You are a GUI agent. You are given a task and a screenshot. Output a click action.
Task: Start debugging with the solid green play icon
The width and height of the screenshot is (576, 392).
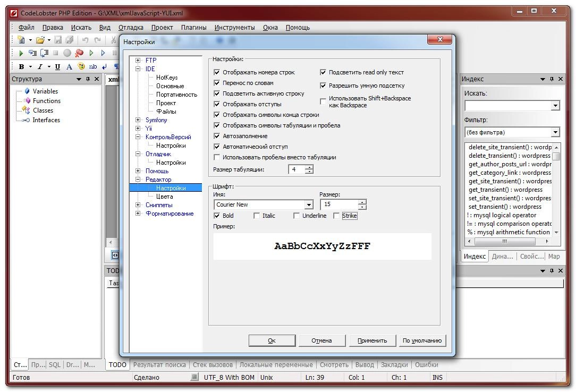coord(21,53)
